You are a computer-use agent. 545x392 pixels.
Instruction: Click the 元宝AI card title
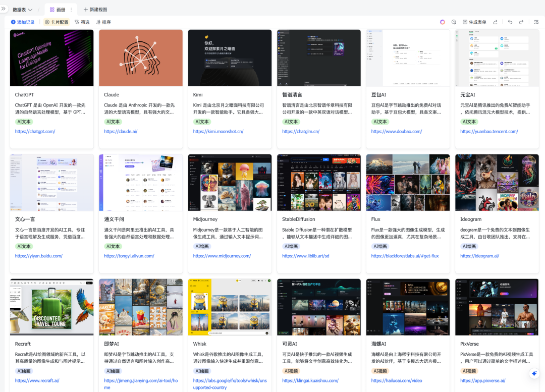pyautogui.click(x=467, y=94)
